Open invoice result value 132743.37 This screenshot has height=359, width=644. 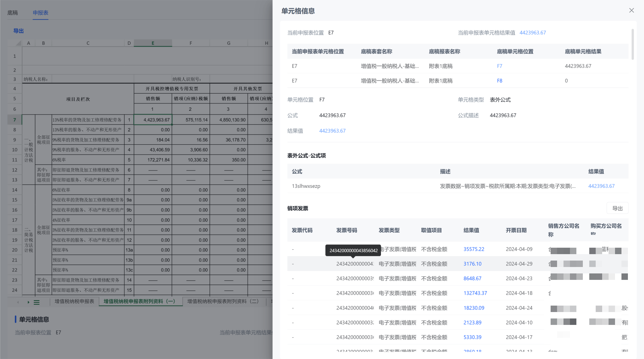[x=475, y=293]
